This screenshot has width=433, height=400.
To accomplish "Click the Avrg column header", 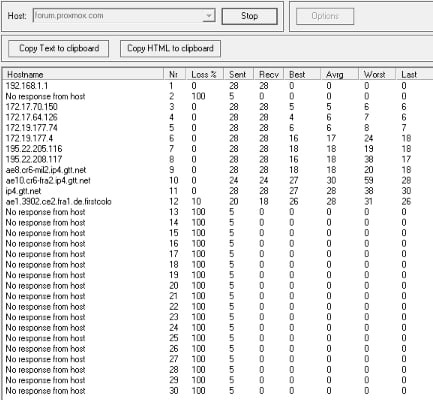I will (x=339, y=74).
